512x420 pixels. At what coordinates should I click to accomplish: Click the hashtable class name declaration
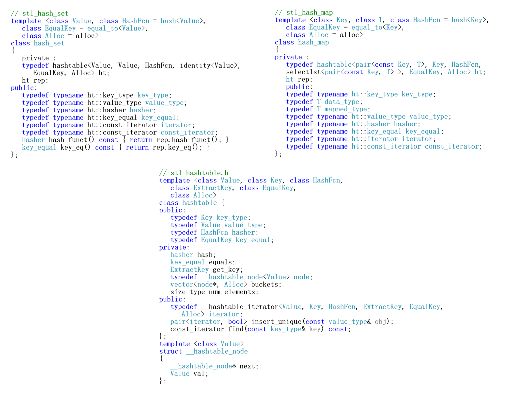tap(199, 202)
